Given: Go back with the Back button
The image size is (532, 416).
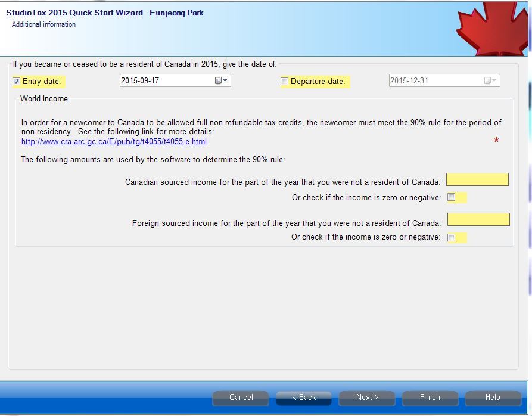Looking at the screenshot, I should click(304, 398).
